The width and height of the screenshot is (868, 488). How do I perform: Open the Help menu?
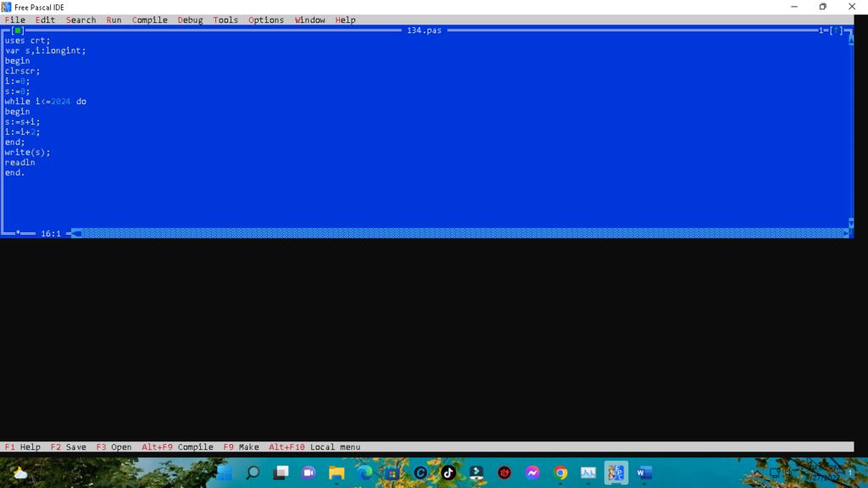tap(345, 20)
